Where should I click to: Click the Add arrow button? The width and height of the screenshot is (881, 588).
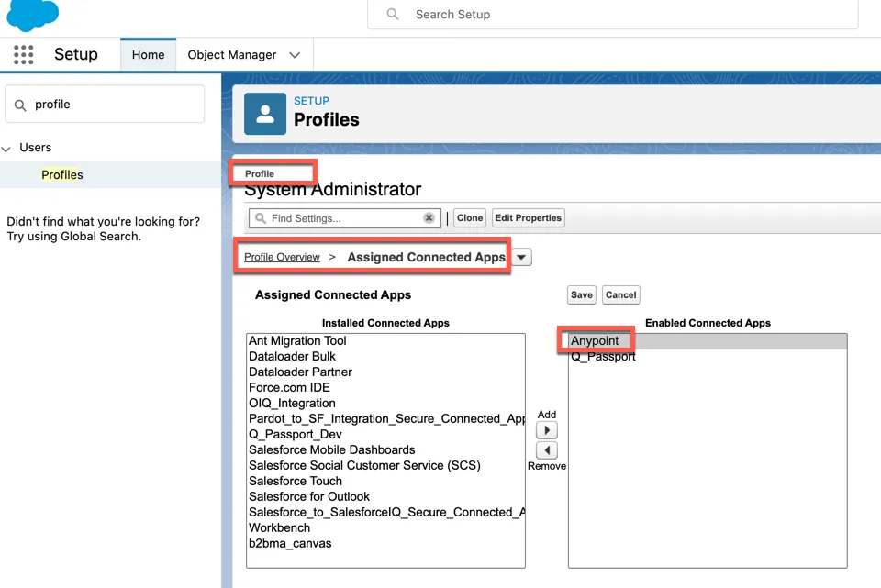click(547, 431)
